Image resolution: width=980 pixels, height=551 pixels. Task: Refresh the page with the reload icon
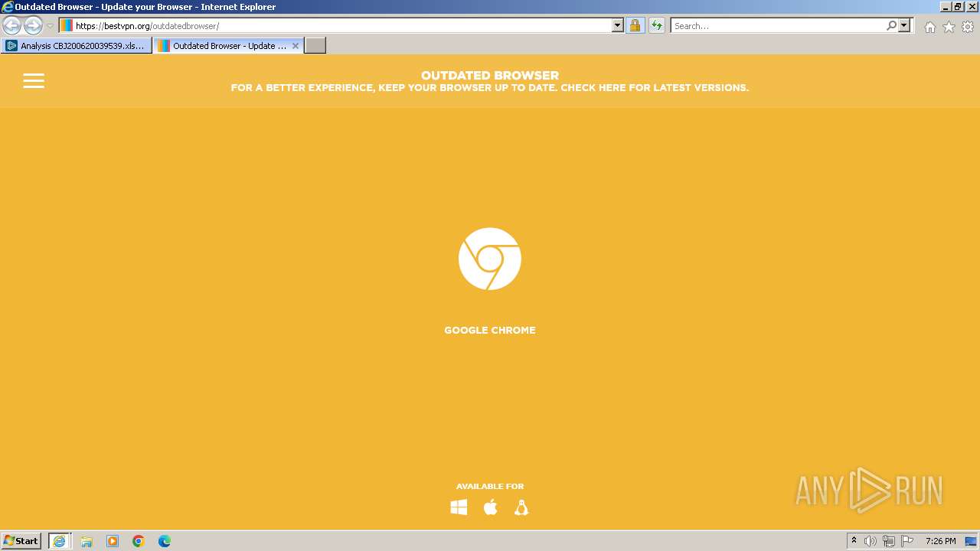[657, 25]
